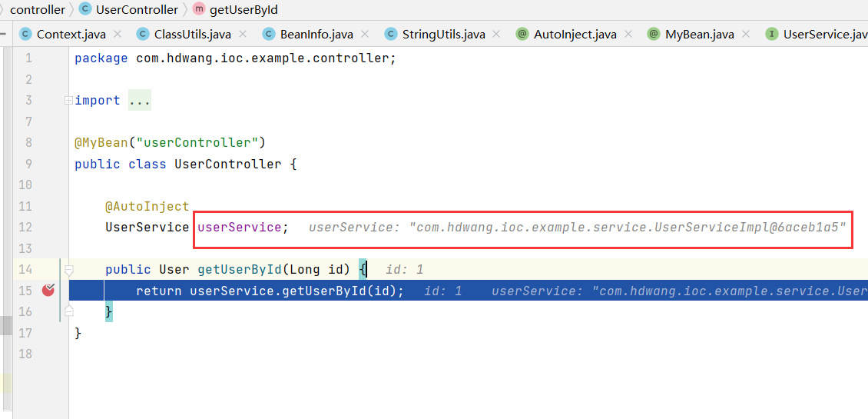This screenshot has height=419, width=868.
Task: Switch to BeanInfo.java tab
Action: (x=316, y=35)
